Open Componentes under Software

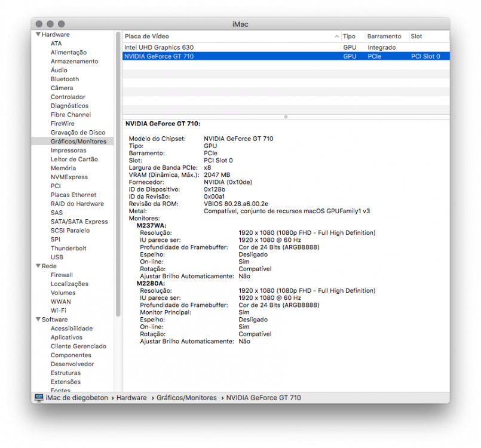[71, 355]
